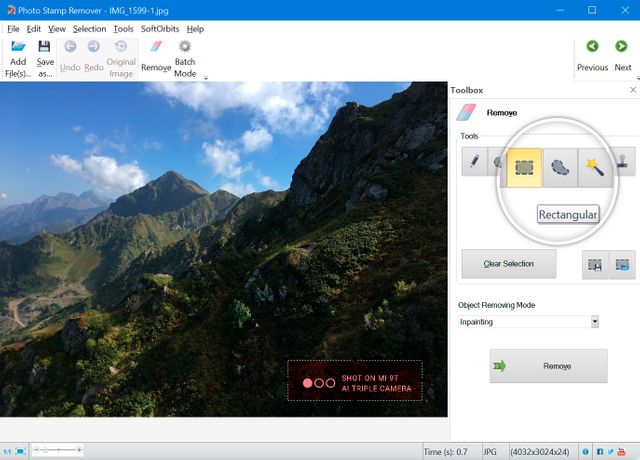Select the Pencil marker tool
Viewport: 640px width, 460px height.
pos(473,165)
